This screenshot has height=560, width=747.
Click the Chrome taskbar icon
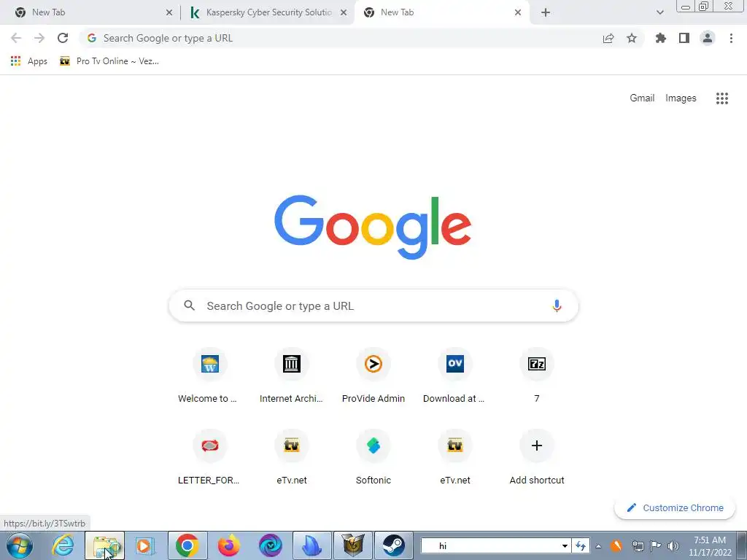pyautogui.click(x=187, y=545)
